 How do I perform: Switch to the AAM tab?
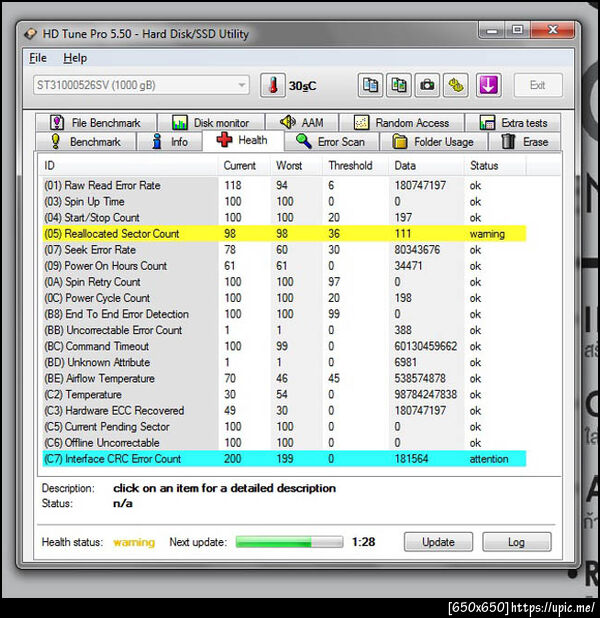coord(302,123)
